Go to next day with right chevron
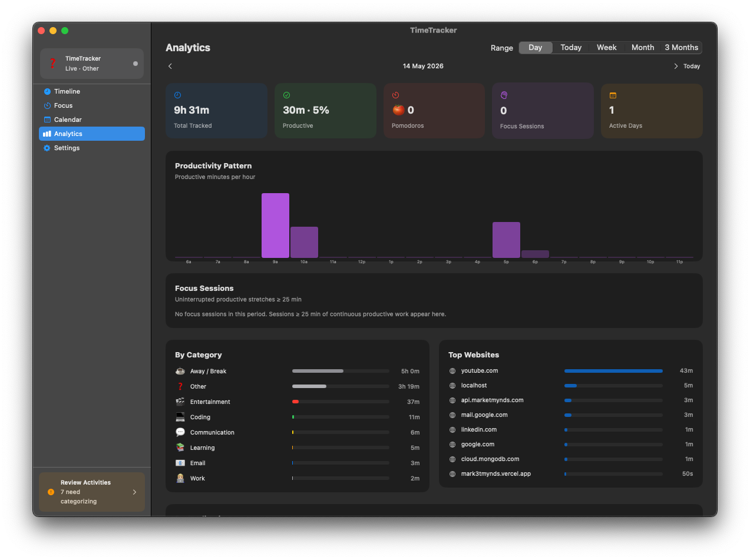Screen dimensions: 750x560 (x=676, y=66)
